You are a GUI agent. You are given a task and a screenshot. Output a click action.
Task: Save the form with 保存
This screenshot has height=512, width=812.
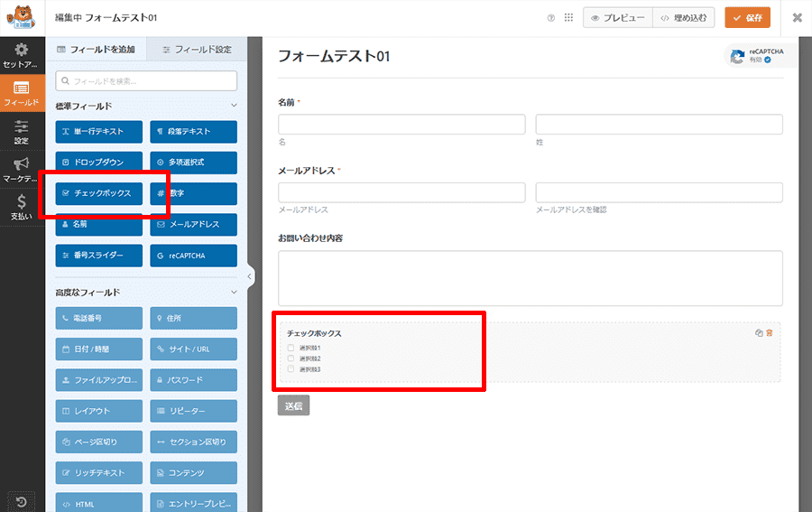point(747,18)
